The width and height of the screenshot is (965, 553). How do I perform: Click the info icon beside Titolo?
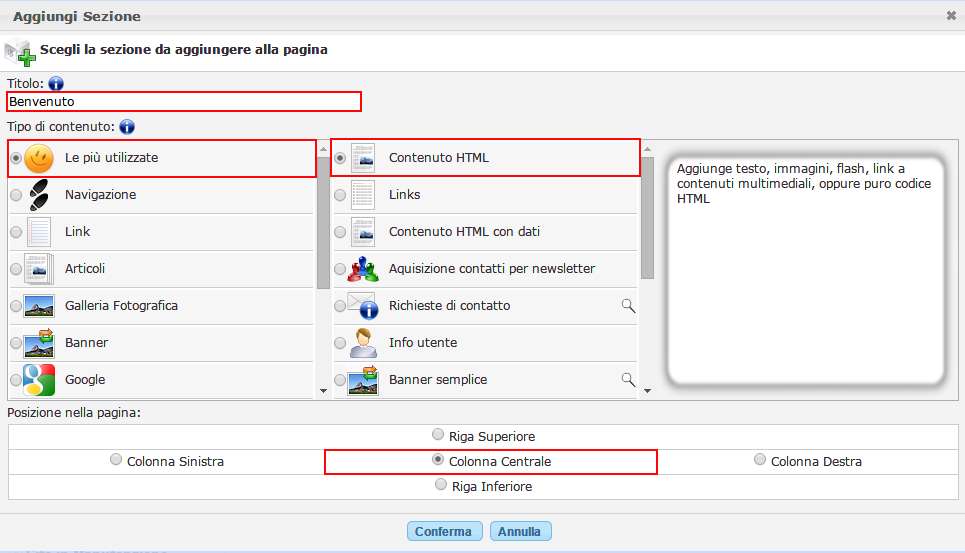coord(56,83)
